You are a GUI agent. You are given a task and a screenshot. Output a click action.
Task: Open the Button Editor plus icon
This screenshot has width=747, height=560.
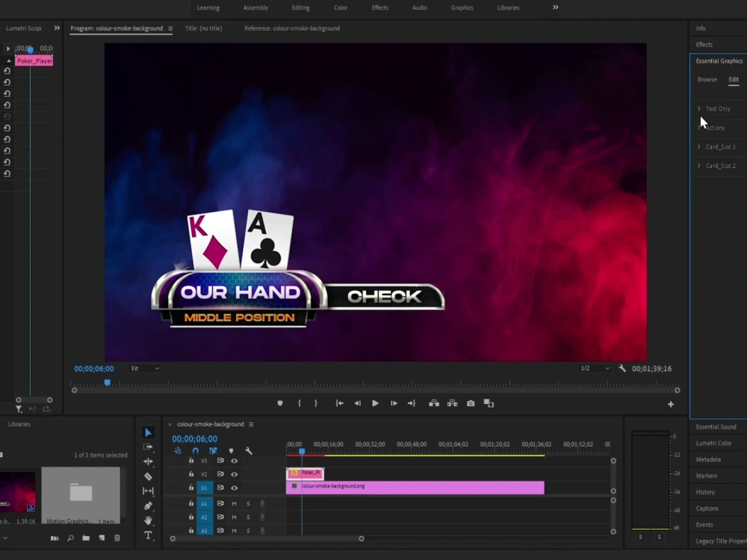(671, 404)
